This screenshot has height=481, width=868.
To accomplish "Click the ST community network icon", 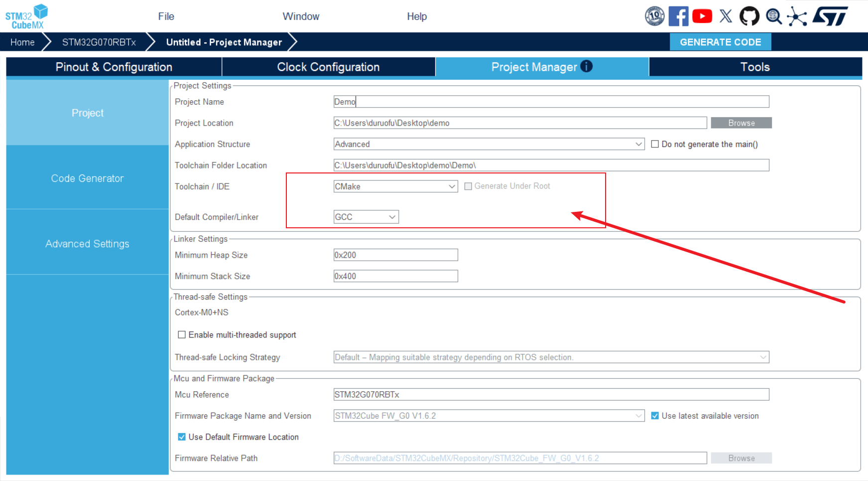I will (x=797, y=16).
